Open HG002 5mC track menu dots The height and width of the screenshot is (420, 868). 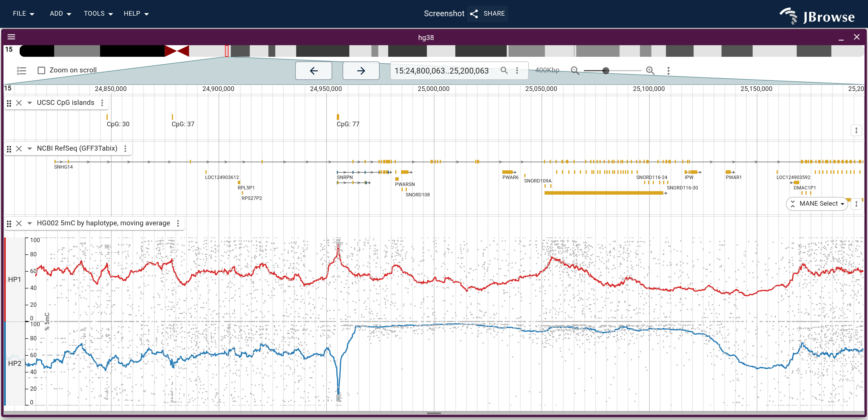click(178, 223)
